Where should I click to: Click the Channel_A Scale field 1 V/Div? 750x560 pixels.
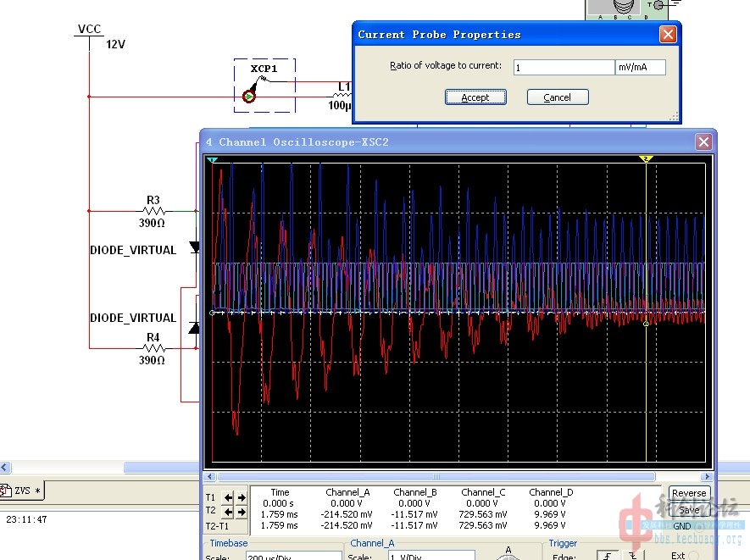click(431, 556)
